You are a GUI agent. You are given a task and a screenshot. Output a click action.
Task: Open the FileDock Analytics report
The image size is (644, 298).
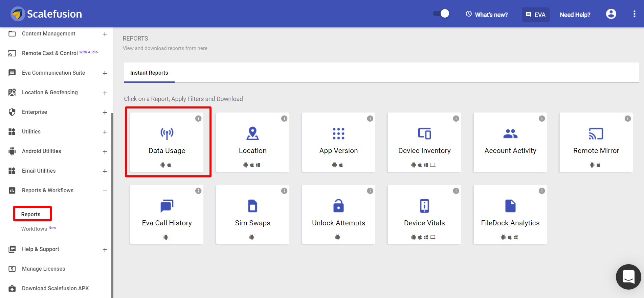510,215
